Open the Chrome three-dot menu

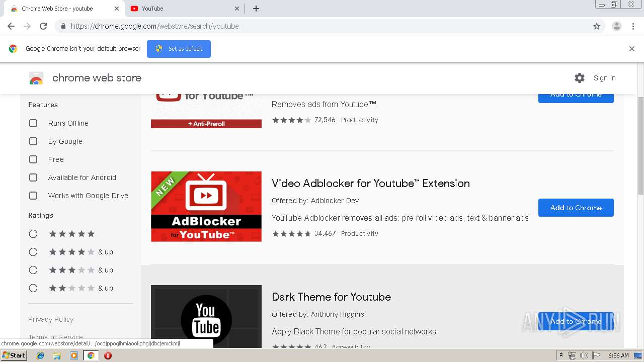(633, 26)
